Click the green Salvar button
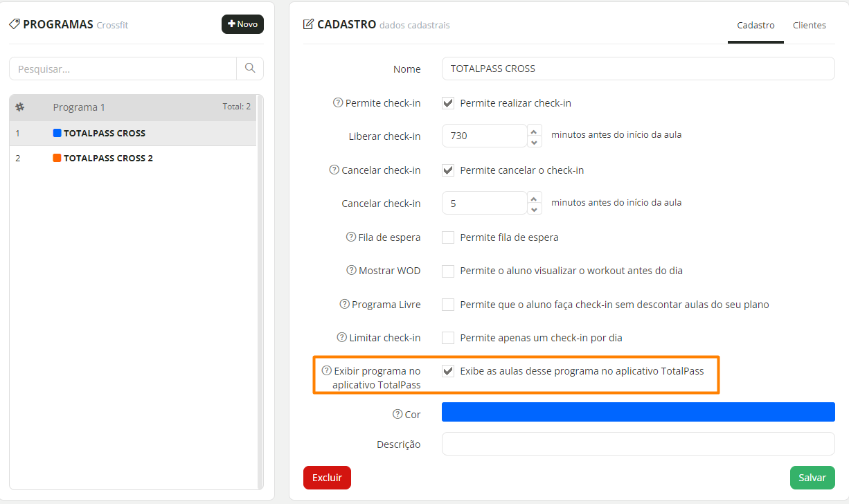Screen dimensions: 849x504 pyautogui.click(x=812, y=478)
